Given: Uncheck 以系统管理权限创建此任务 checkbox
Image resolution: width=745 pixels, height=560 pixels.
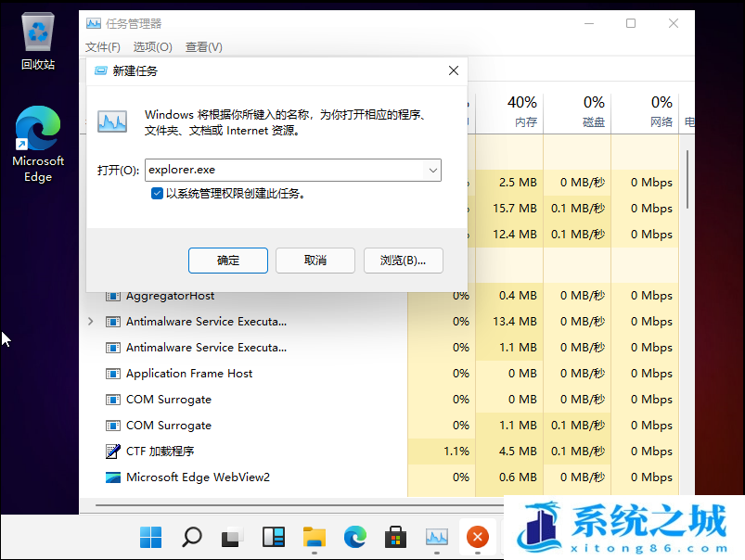Looking at the screenshot, I should click(x=157, y=194).
